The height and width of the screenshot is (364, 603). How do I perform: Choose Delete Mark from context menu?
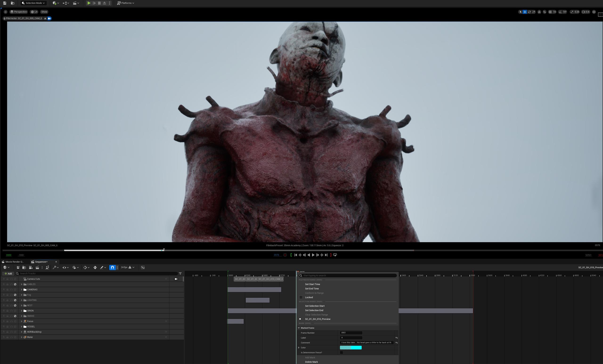311,362
